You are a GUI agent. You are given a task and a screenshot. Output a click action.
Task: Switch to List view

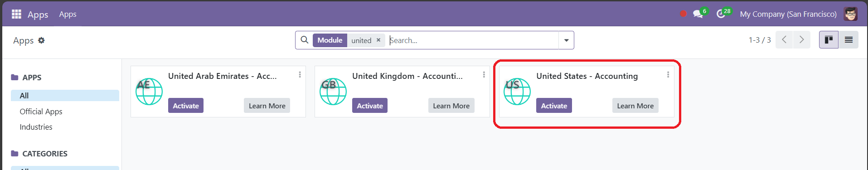click(x=849, y=40)
